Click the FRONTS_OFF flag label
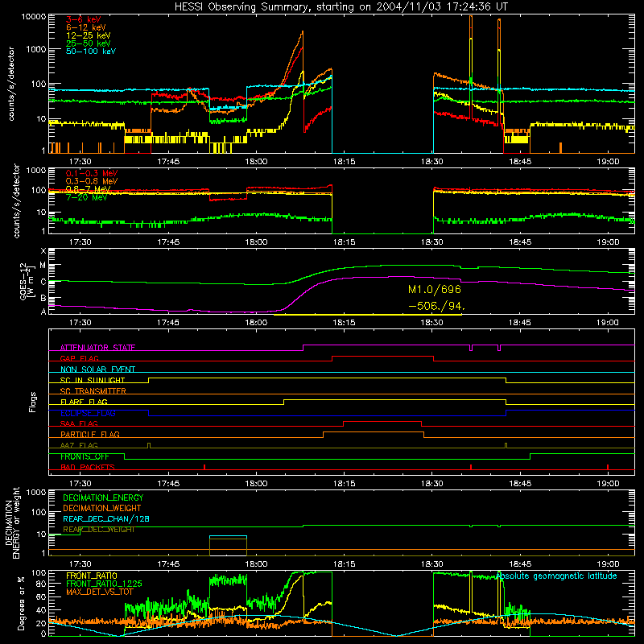This screenshot has width=644, height=644. [x=85, y=456]
